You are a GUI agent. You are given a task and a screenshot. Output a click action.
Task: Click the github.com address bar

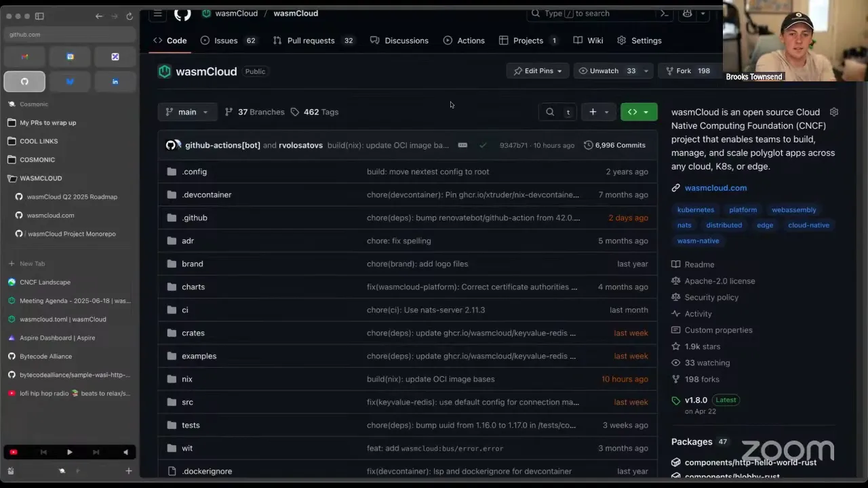click(x=70, y=35)
